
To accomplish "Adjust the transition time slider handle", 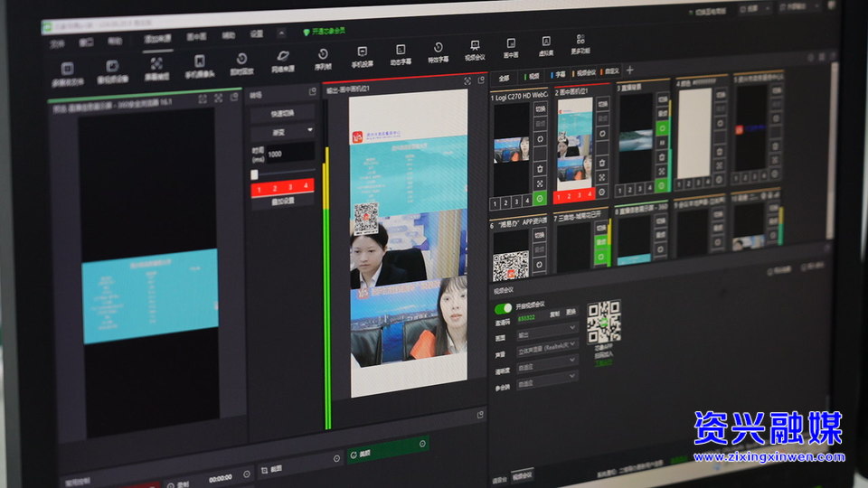I will (254, 174).
